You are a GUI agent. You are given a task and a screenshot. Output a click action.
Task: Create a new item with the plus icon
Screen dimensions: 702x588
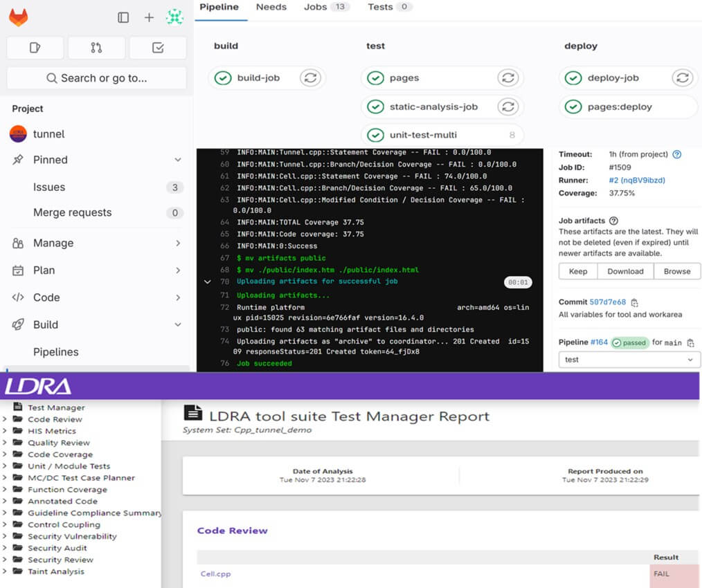147,17
